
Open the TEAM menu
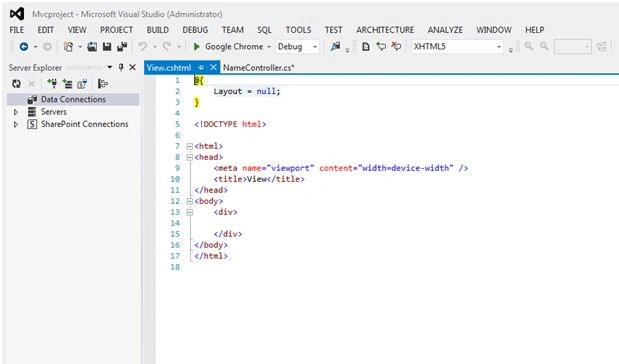click(233, 30)
